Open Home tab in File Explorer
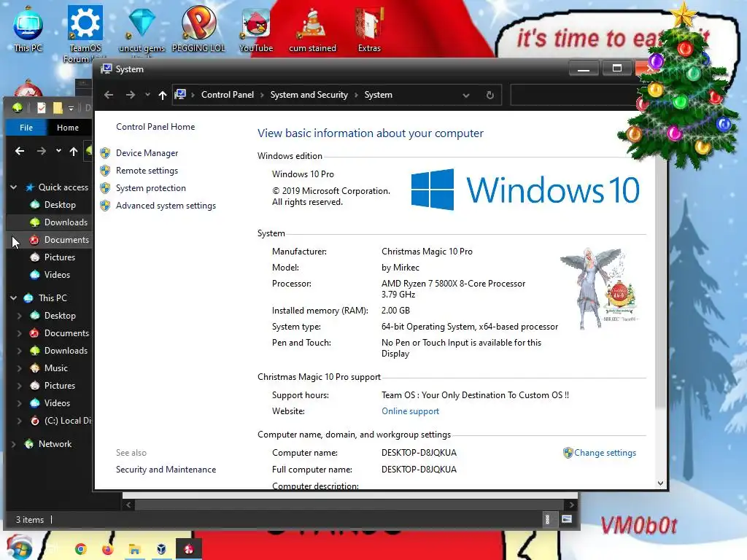Screen dimensions: 747x560 coord(68,128)
